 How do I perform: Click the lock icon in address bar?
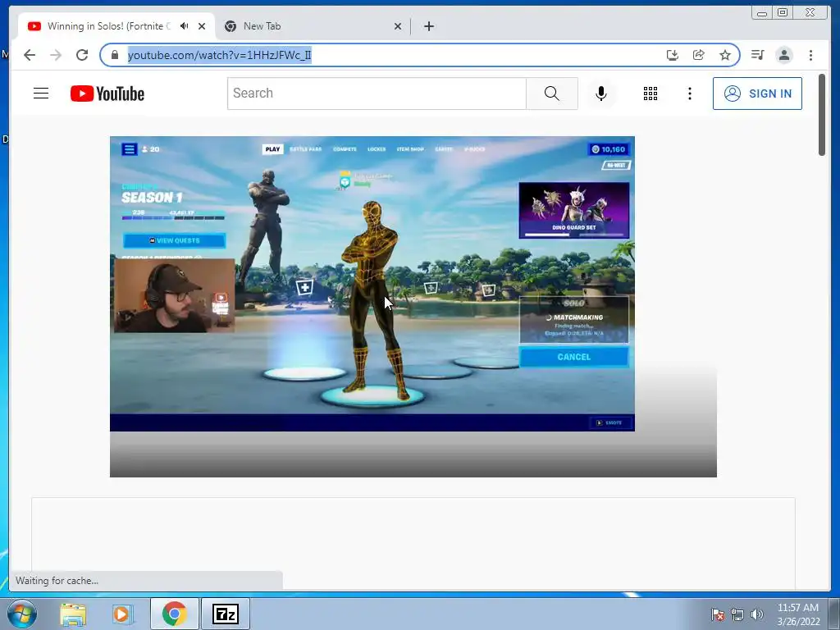[115, 55]
